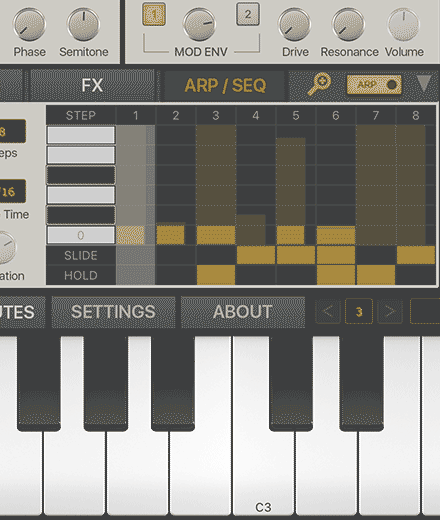Click step 3 note block in grid
Screen dimensions: 440x520
[216, 235]
